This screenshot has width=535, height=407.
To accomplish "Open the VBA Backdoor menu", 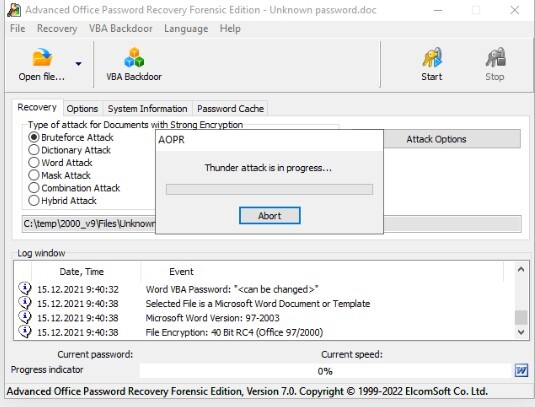I will point(121,28).
